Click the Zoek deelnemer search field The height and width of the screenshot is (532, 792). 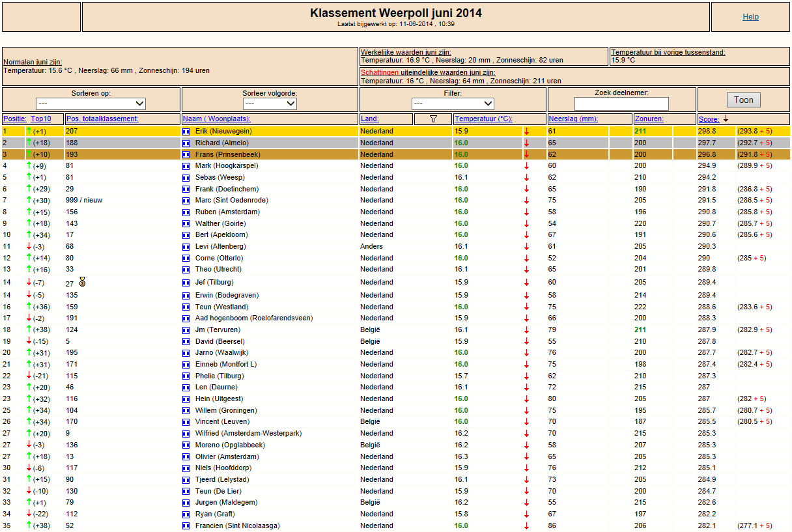click(x=621, y=104)
